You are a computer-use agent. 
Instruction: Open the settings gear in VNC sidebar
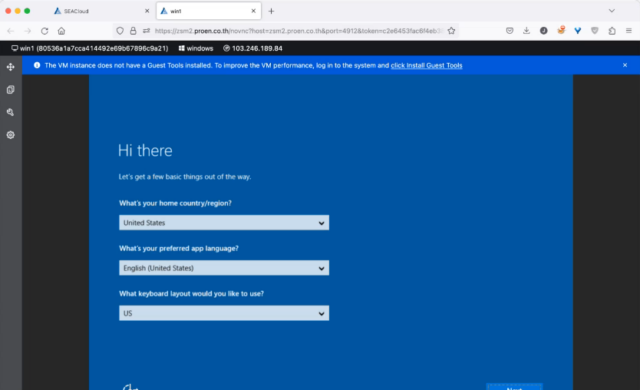coord(11,135)
